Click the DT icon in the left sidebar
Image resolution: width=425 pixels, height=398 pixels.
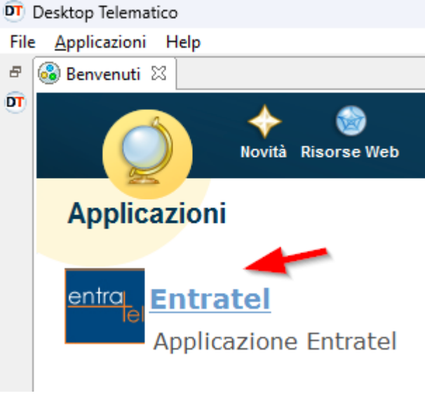15,102
